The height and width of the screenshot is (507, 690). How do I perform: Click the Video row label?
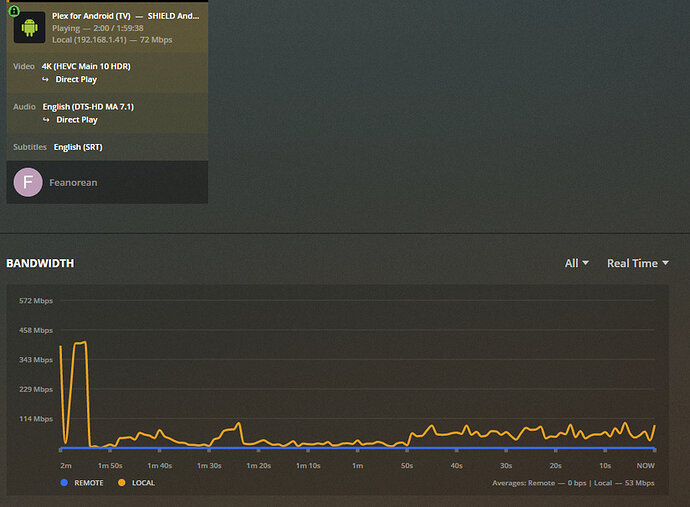tap(24, 66)
